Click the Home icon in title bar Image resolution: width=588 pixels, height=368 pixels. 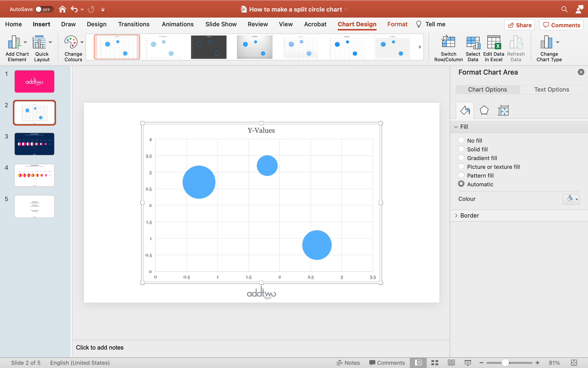click(63, 9)
